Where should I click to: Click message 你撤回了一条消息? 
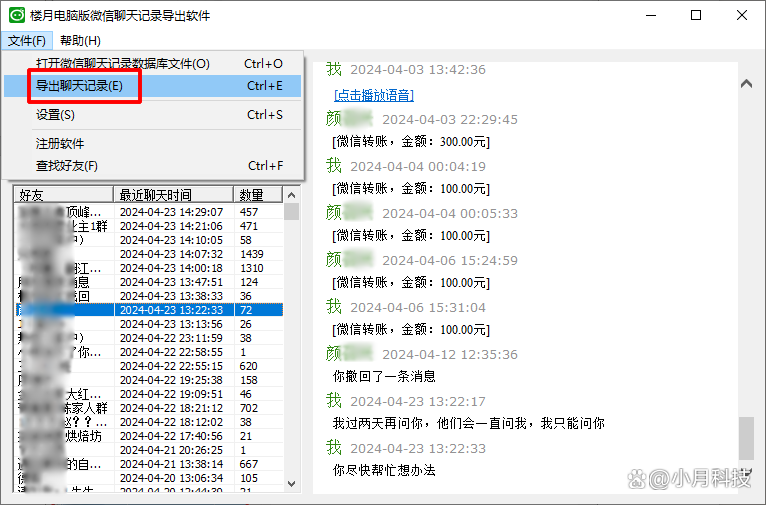point(384,376)
